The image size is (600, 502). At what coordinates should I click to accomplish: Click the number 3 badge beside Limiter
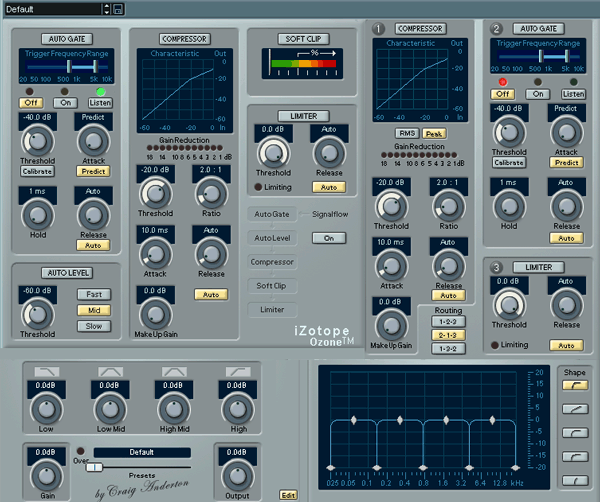(x=496, y=267)
